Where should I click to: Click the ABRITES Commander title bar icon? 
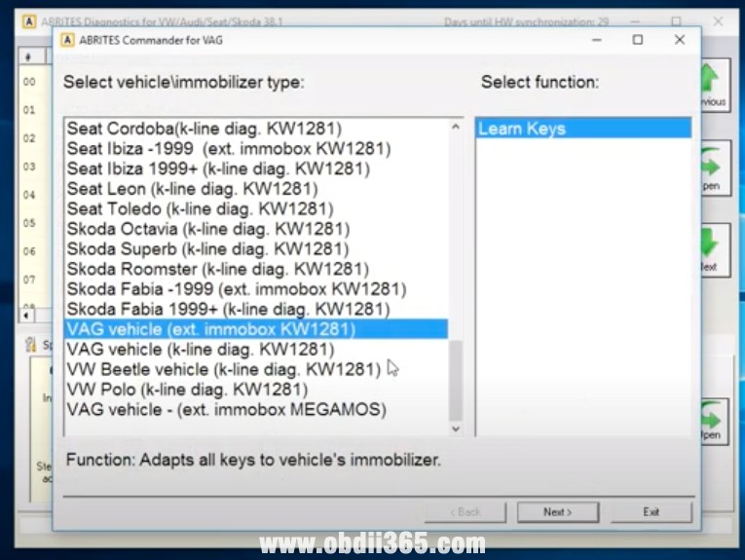point(67,40)
